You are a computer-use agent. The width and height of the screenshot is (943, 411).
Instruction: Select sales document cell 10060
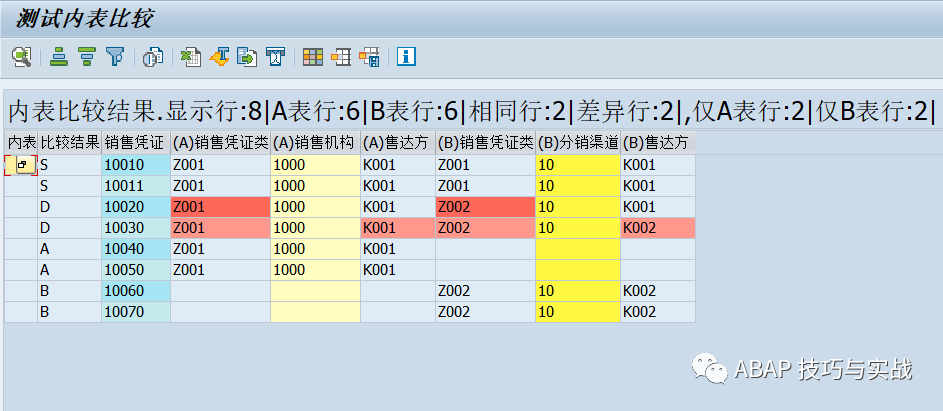[x=136, y=291]
